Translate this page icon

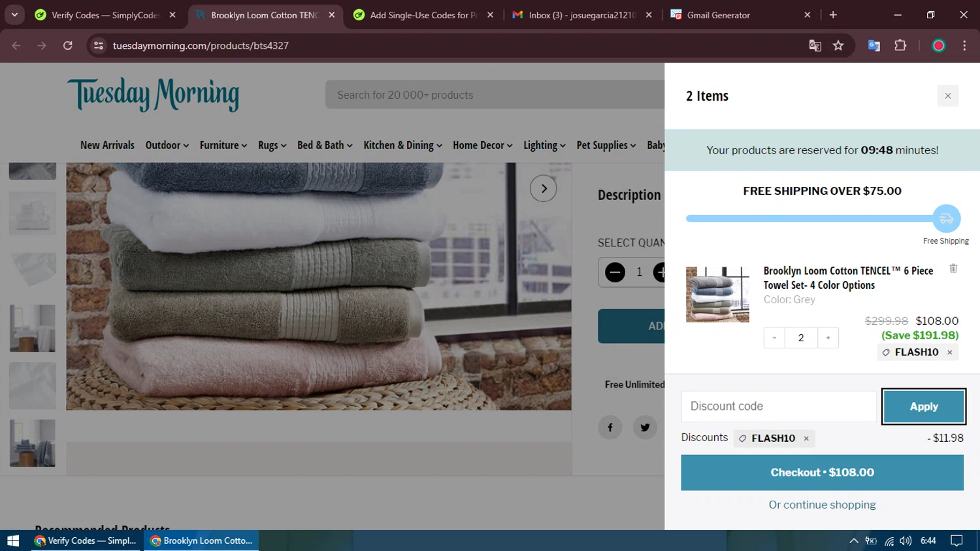(815, 46)
